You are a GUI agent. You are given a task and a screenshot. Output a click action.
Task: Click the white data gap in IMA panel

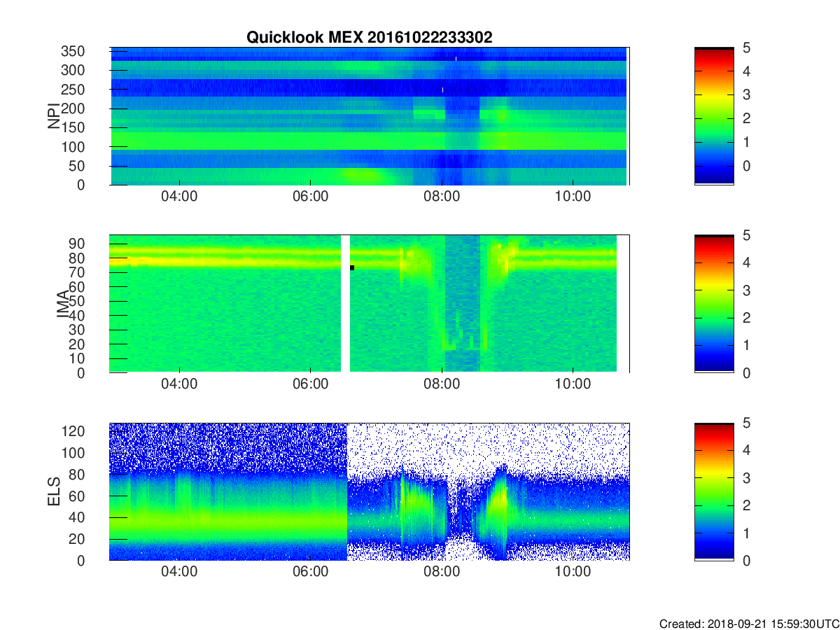click(345, 304)
